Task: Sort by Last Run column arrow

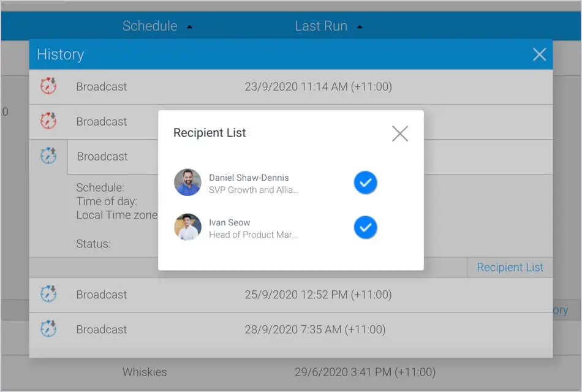Action: 360,27
